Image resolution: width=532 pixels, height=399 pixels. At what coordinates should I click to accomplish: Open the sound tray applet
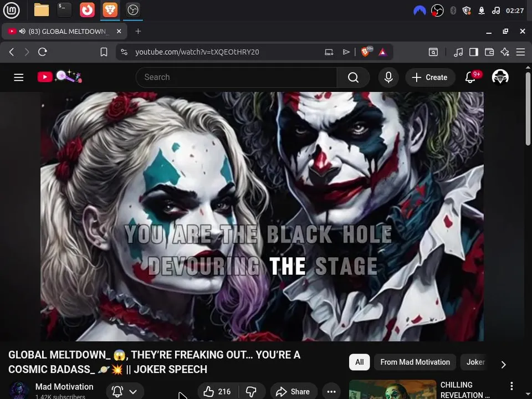click(495, 11)
